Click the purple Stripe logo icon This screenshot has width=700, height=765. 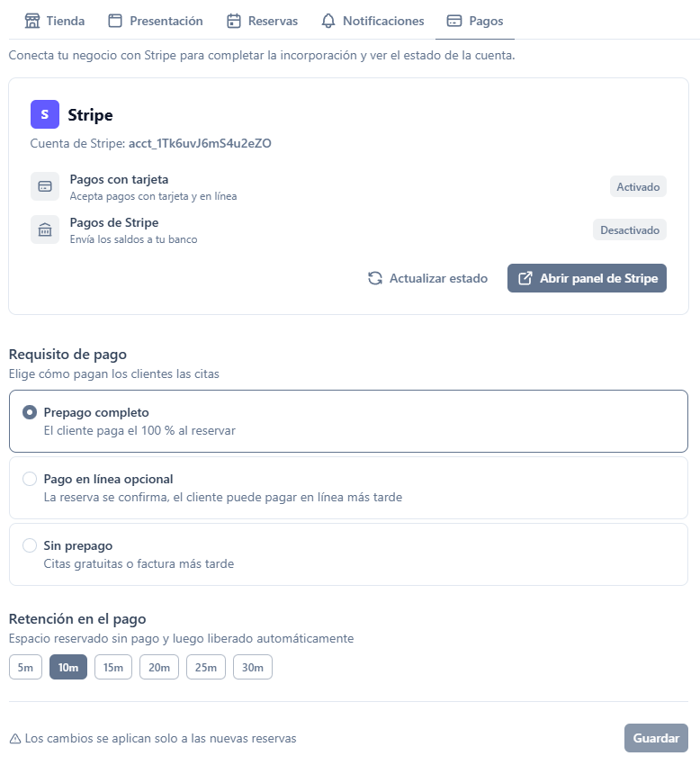(x=45, y=114)
